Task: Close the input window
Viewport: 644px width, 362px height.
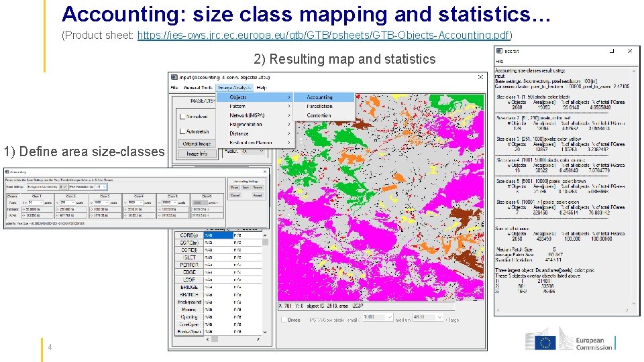Action: coord(480,77)
